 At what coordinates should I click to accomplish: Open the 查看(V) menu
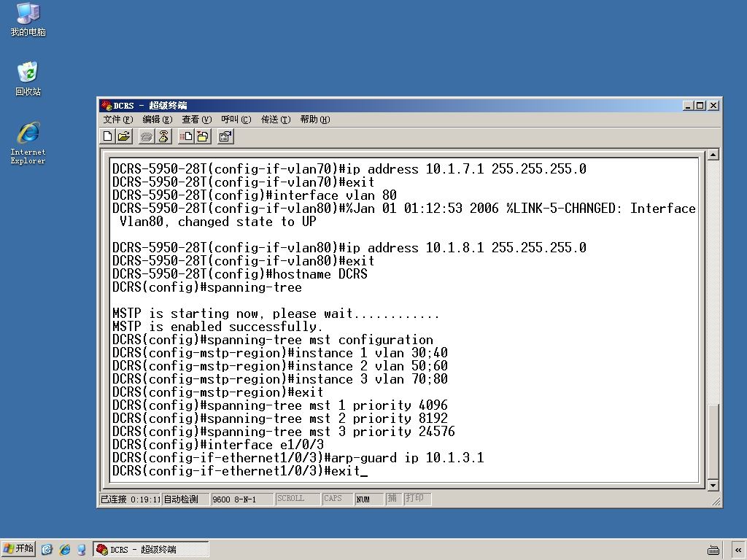point(196,120)
